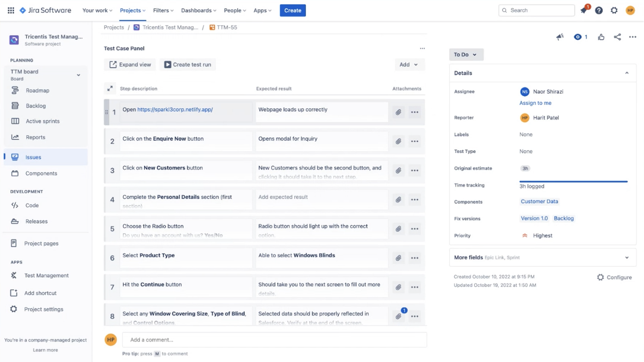The height and width of the screenshot is (362, 644).
Task: Open the To Do status dropdown
Action: [x=466, y=55]
